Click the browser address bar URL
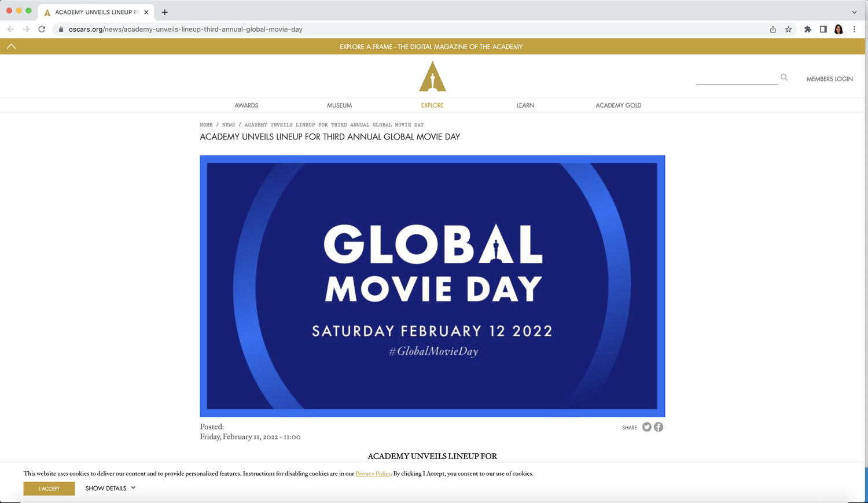Screen dimensions: 868x503 [x=185, y=29]
